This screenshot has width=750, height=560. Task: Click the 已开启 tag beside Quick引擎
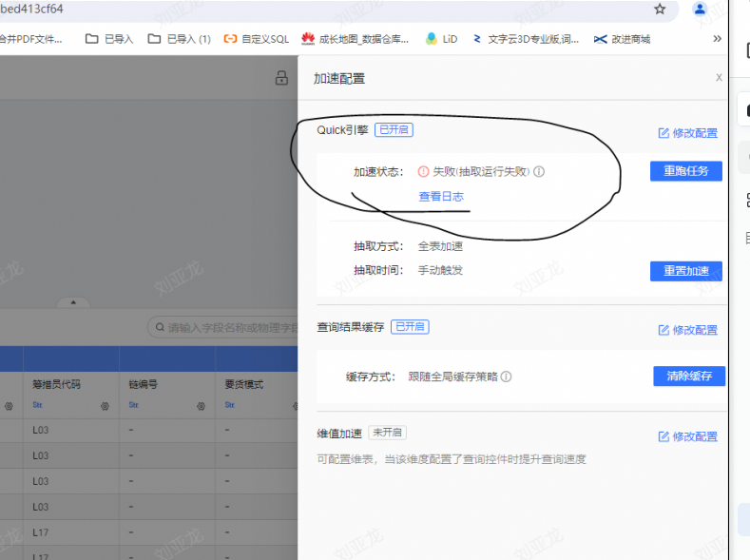394,130
